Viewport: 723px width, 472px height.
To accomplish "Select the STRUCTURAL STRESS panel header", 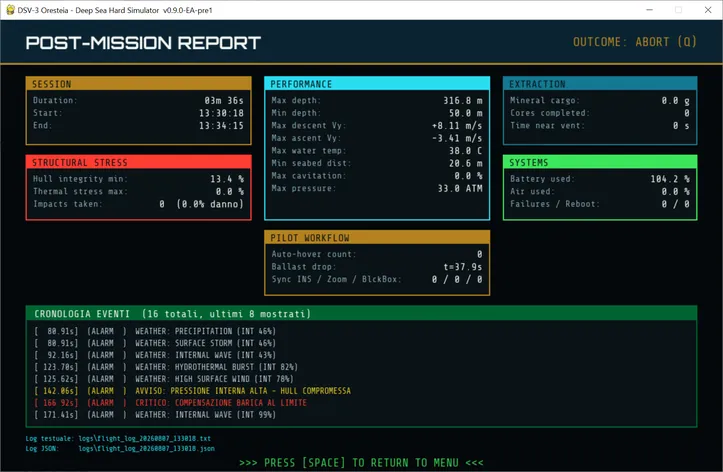I will [138, 162].
